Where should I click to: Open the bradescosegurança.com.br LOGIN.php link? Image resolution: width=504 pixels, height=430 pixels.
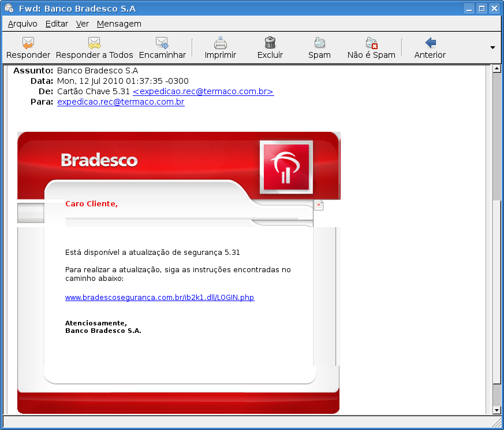click(160, 298)
